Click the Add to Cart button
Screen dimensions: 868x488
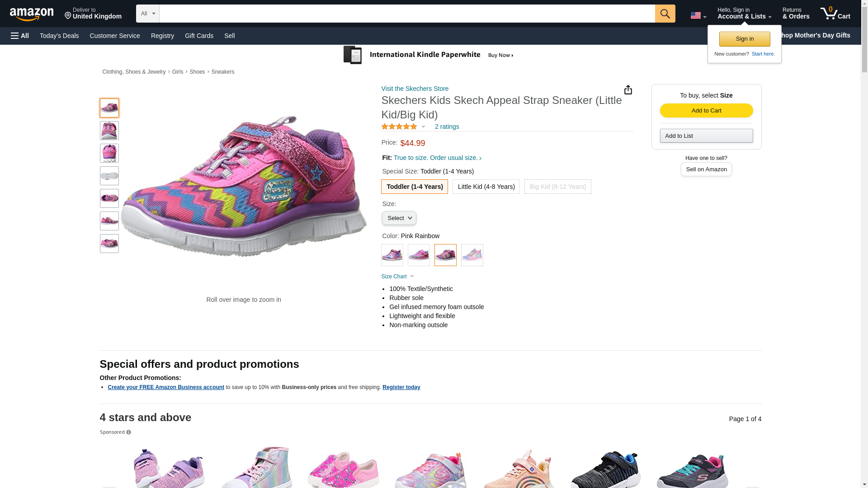(x=706, y=111)
